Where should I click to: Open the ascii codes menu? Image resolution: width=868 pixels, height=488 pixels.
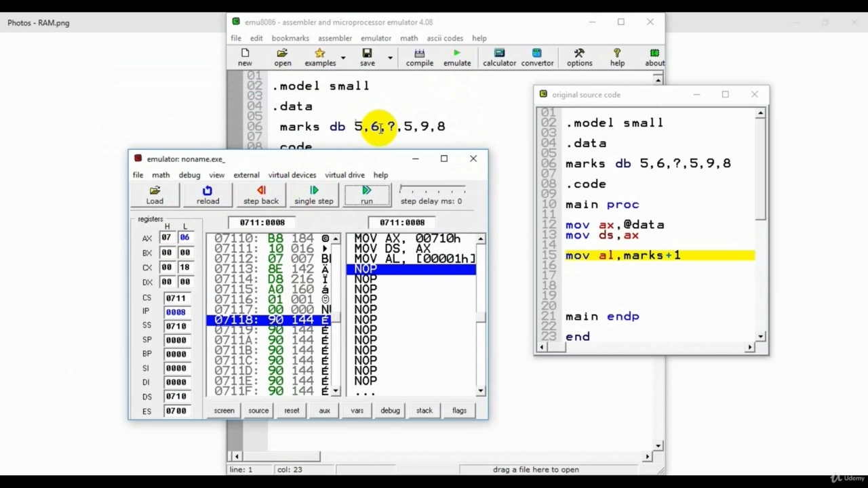445,38
